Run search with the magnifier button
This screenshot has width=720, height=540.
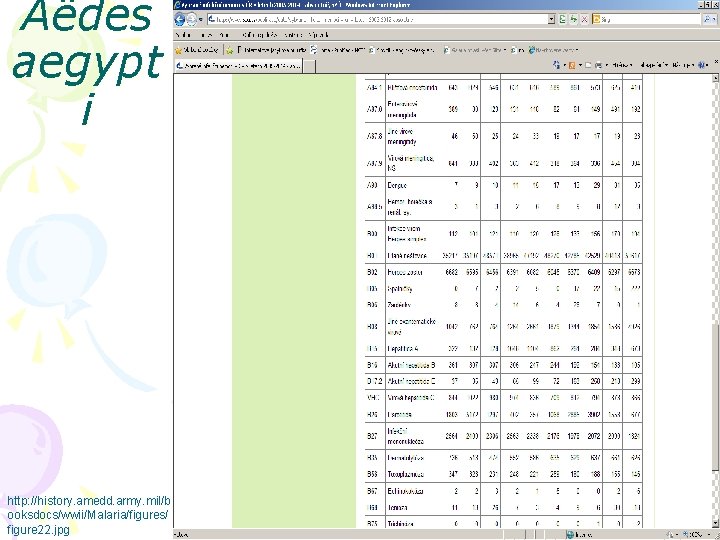707,19
